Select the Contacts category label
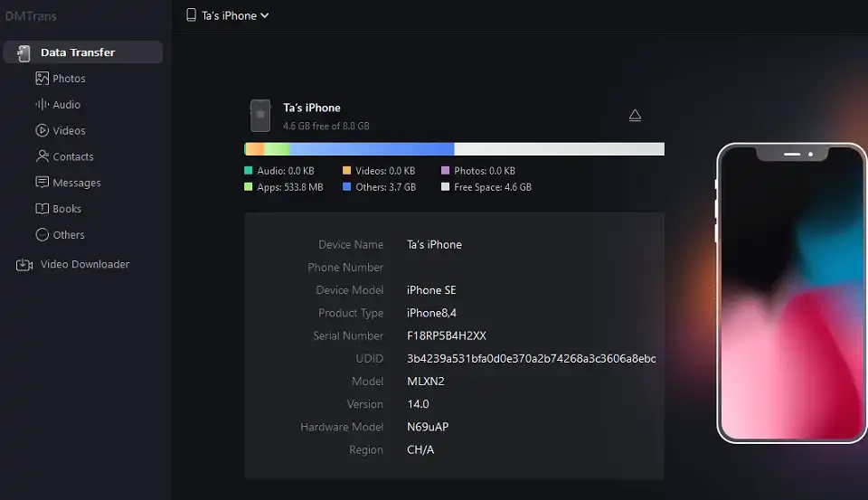Image resolution: width=868 pixels, height=500 pixels. pyautogui.click(x=73, y=156)
